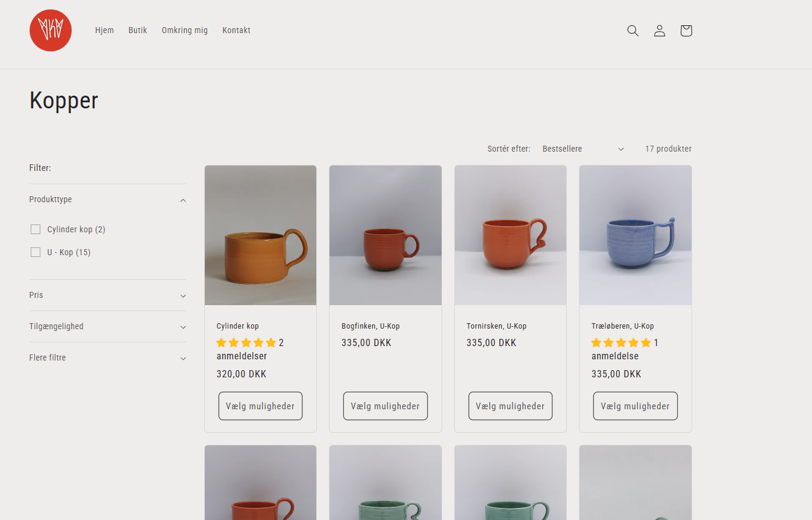
Task: Click the red store logo icon
Action: coord(51,31)
